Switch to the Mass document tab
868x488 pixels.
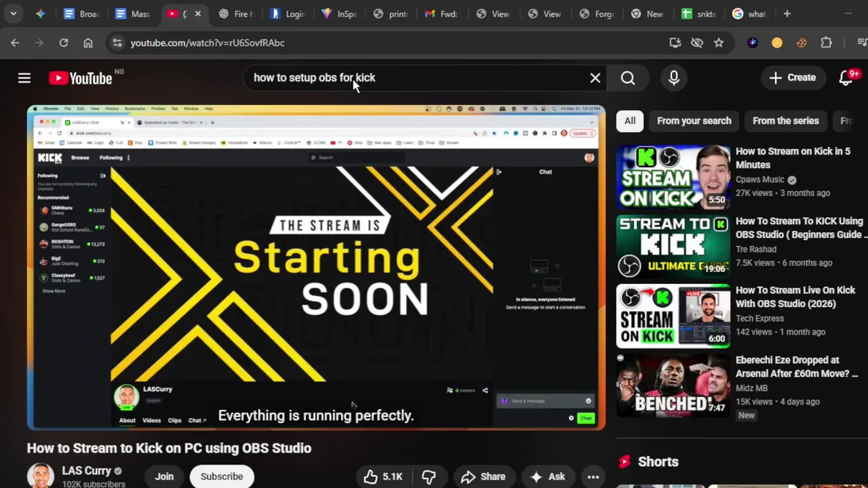133,14
